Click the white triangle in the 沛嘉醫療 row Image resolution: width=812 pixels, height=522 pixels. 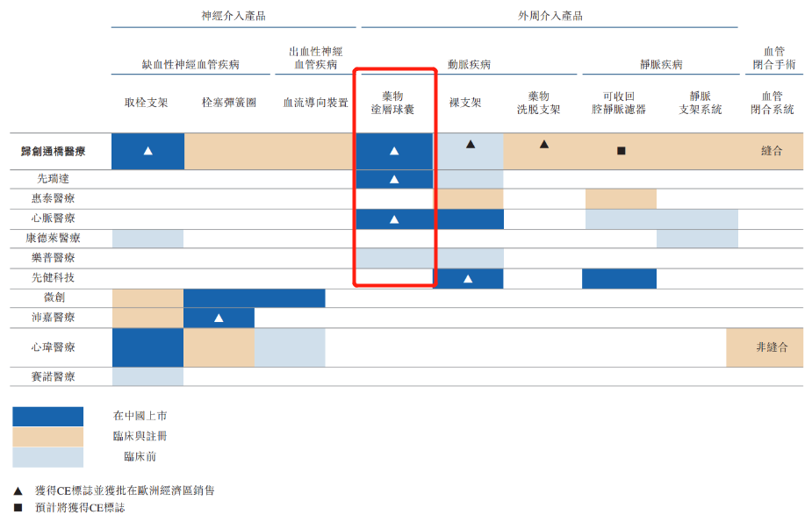(x=219, y=318)
